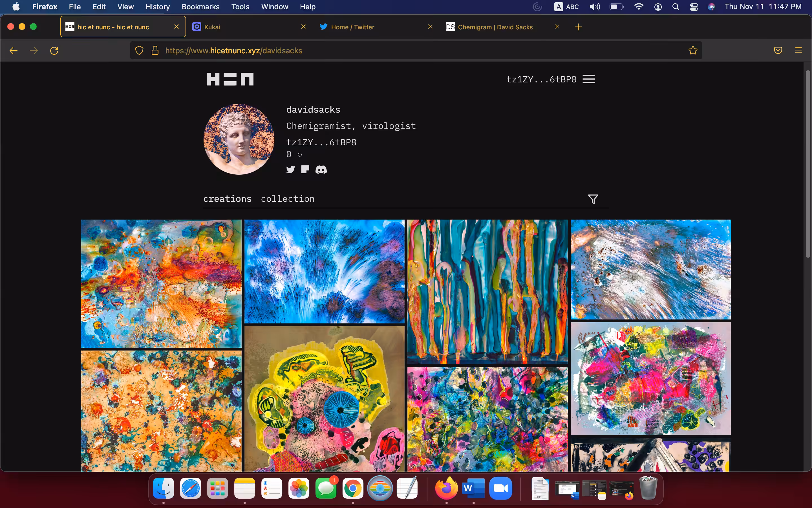
Task: Open the multicolor rainbow abstract artwork
Action: (x=487, y=419)
